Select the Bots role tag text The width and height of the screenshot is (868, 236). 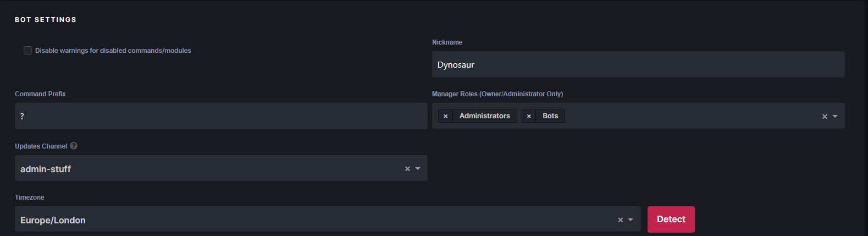550,116
